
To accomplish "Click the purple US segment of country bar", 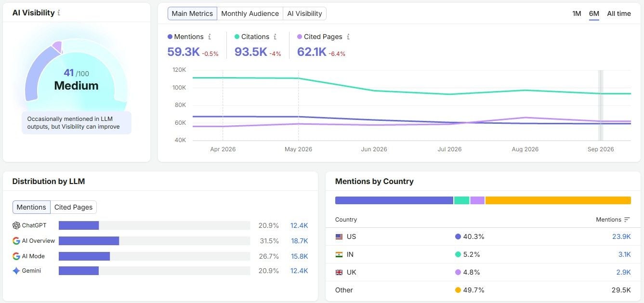I will [394, 200].
